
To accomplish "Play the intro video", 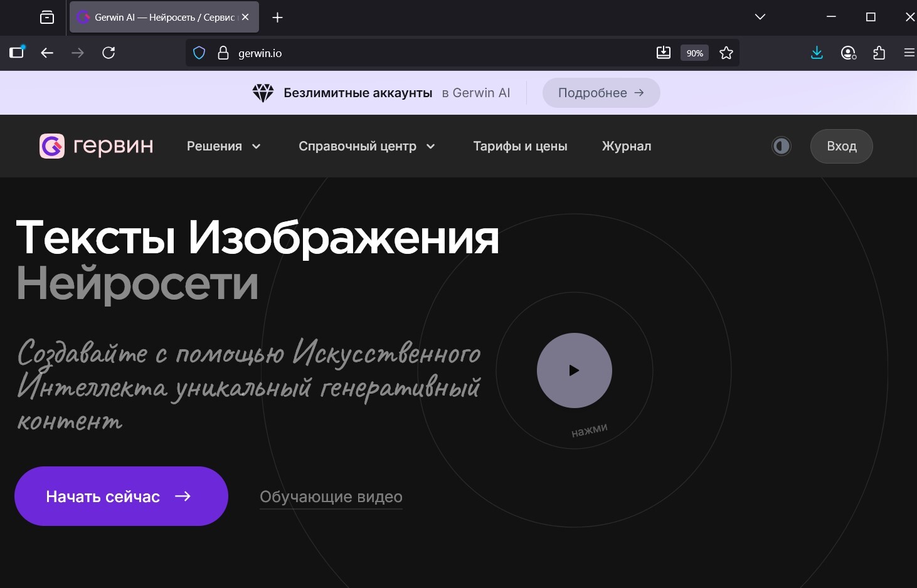I will click(x=574, y=370).
